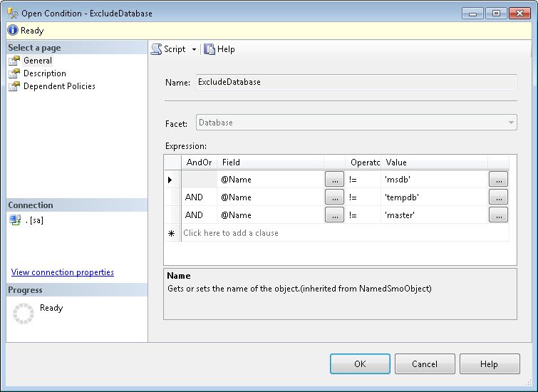The width and height of the screenshot is (538, 392).
Task: Open View connection properties link
Action: (63, 272)
